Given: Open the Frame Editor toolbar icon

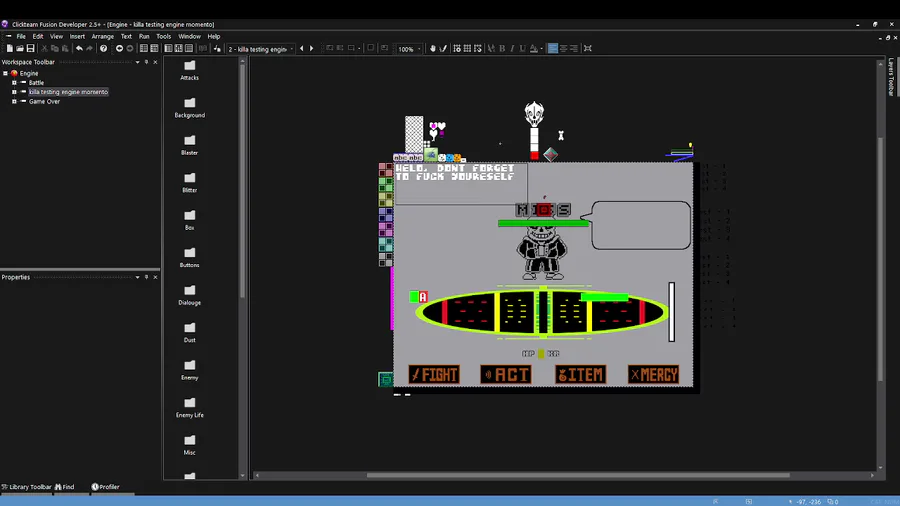Looking at the screenshot, I should (x=154, y=49).
